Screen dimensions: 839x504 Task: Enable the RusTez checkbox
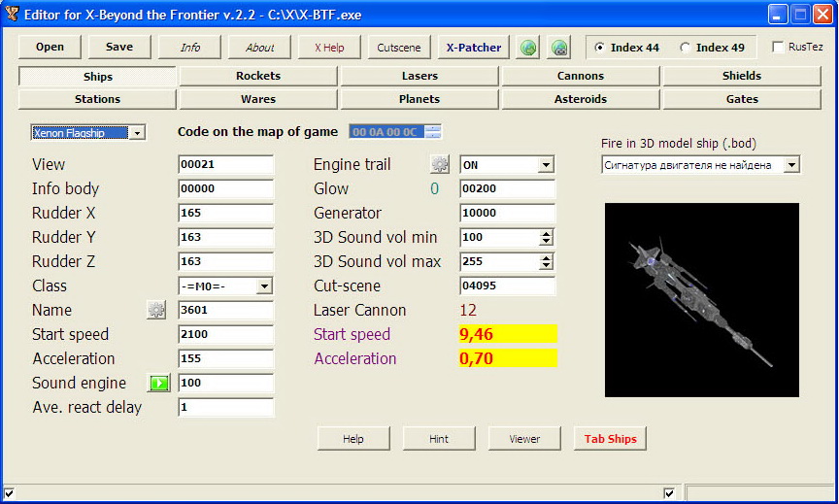(778, 48)
